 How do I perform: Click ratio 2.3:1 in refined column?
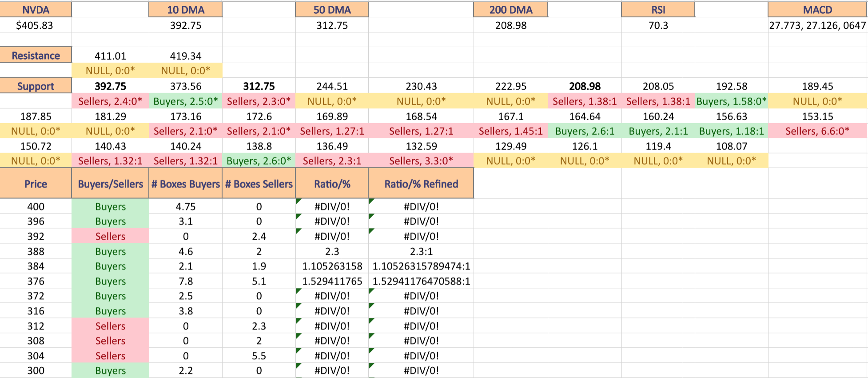point(421,251)
